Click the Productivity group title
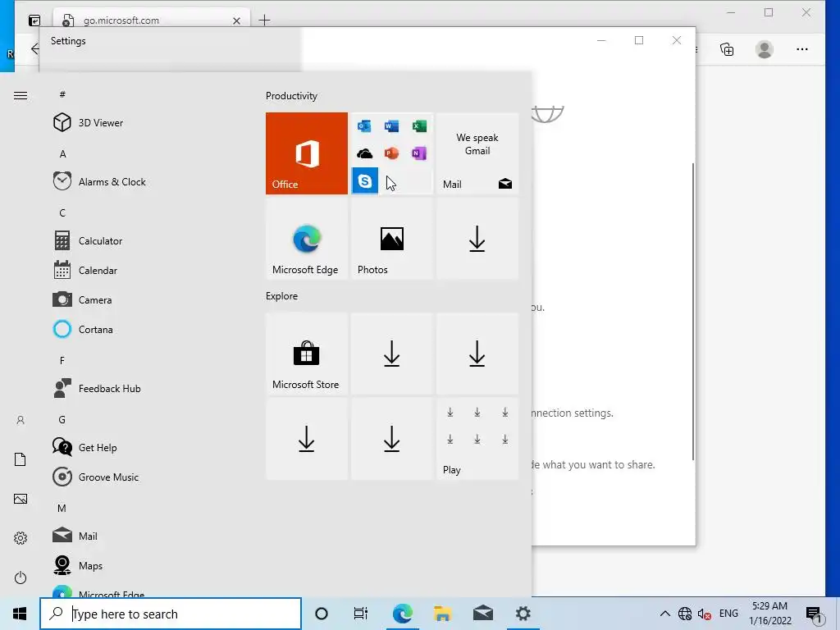Screen dimensions: 840x630 291,96
